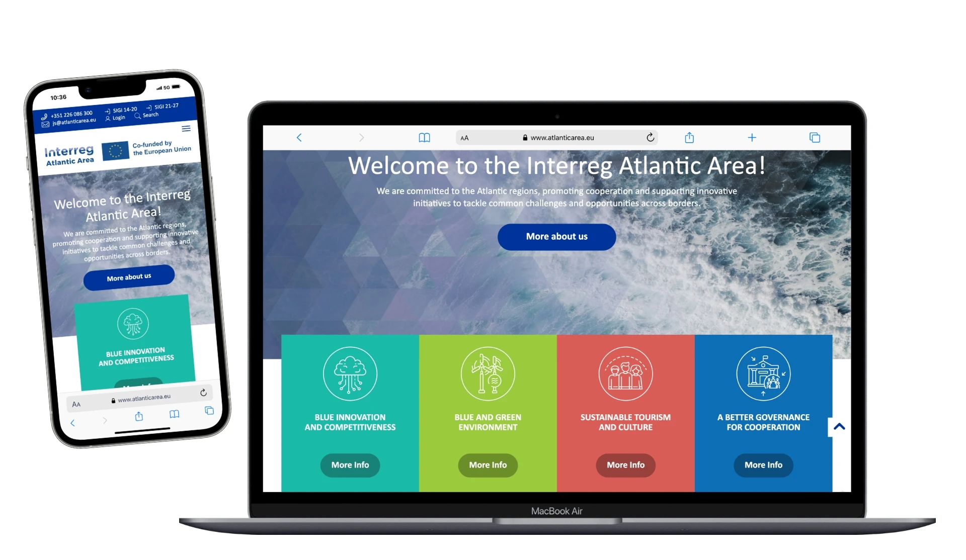The height and width of the screenshot is (560, 966).
Task: Click More Info for Blue Innovation and Competitiveness
Action: point(350,464)
